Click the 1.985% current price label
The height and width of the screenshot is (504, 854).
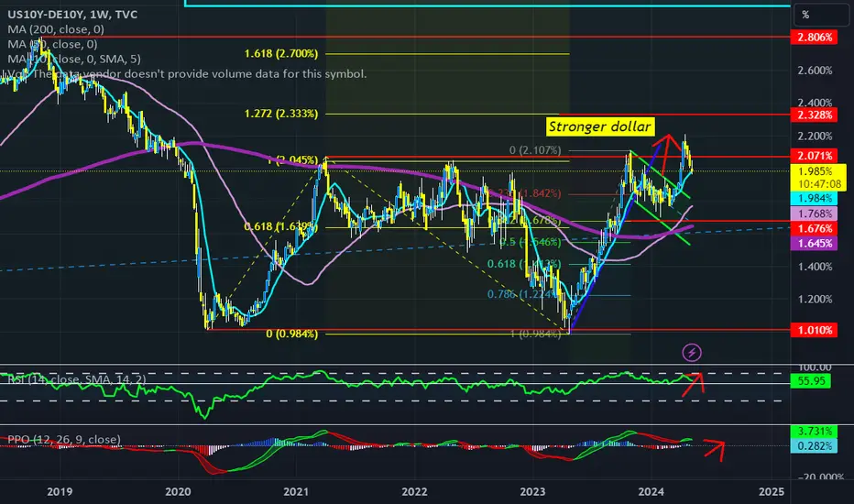pyautogui.click(x=819, y=178)
